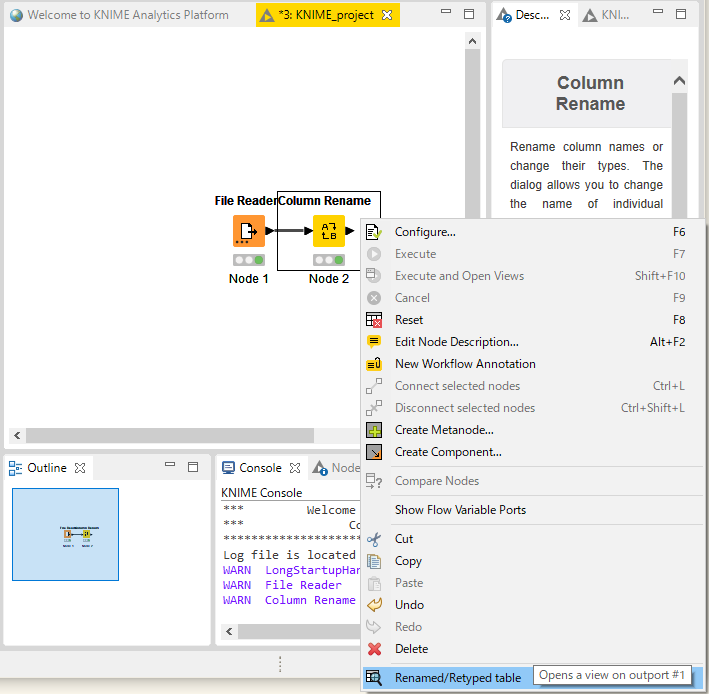709x694 pixels.
Task: Select Configure... from the context menu
Action: pyautogui.click(x=534, y=232)
